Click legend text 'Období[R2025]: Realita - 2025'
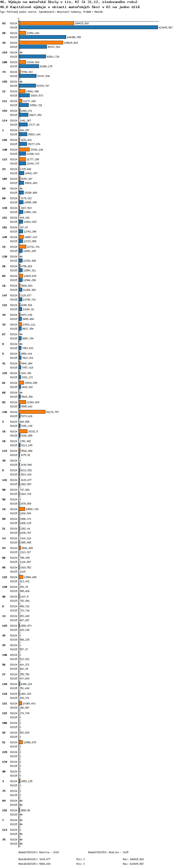Image resolution: width=174 pixels, height=868 pixels. (x=108, y=852)
